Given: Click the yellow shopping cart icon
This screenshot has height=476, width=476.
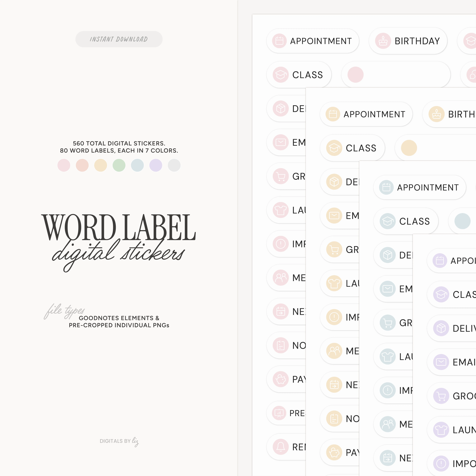Looking at the screenshot, I should 334,249.
